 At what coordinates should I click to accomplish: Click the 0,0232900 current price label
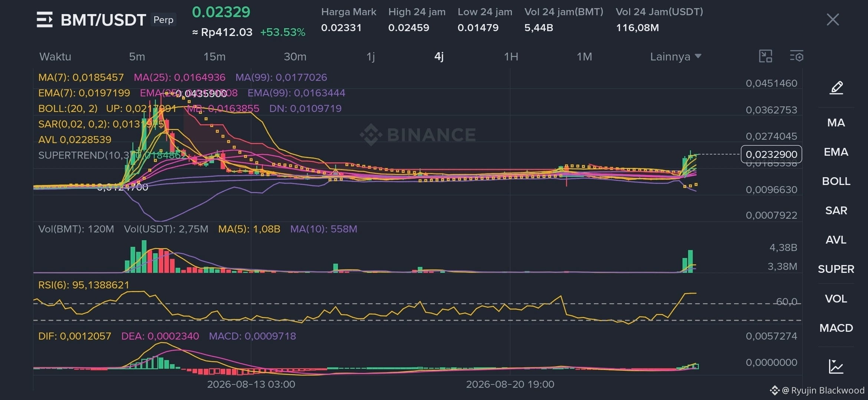coord(772,154)
